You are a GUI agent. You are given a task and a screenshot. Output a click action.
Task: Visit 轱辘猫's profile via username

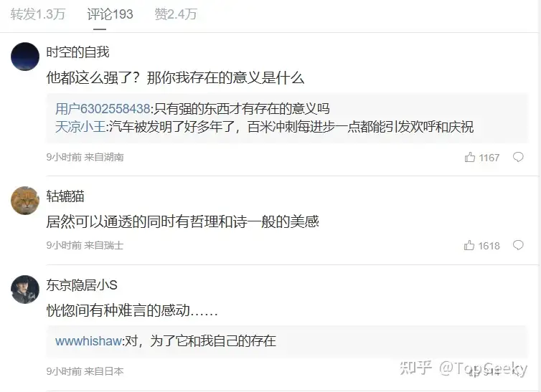pyautogui.click(x=65, y=196)
